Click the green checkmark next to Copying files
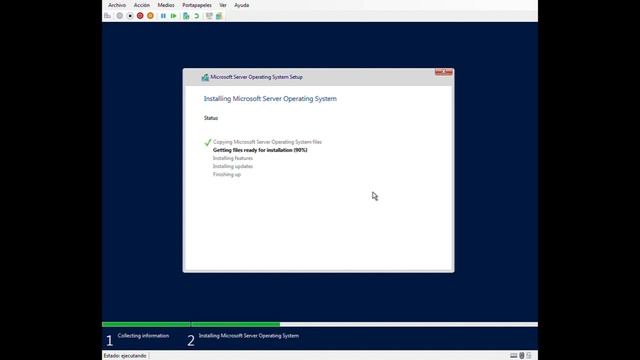The image size is (640, 360). point(207,142)
